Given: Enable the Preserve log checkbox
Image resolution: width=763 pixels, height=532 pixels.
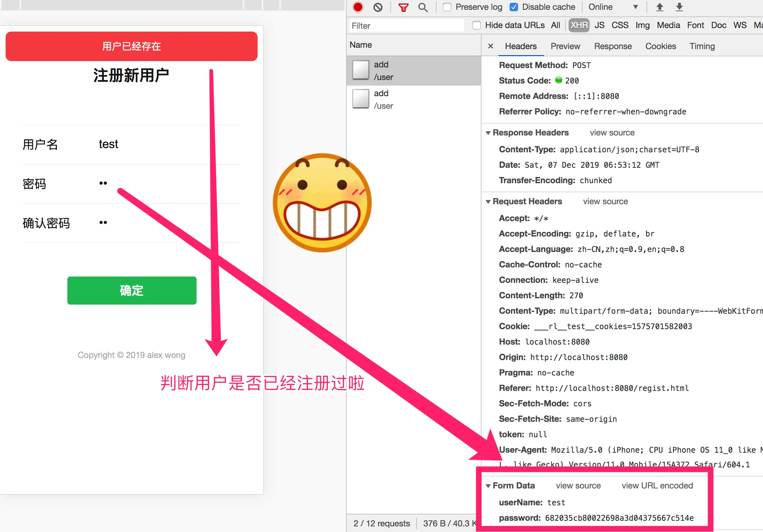Looking at the screenshot, I should click(447, 7).
